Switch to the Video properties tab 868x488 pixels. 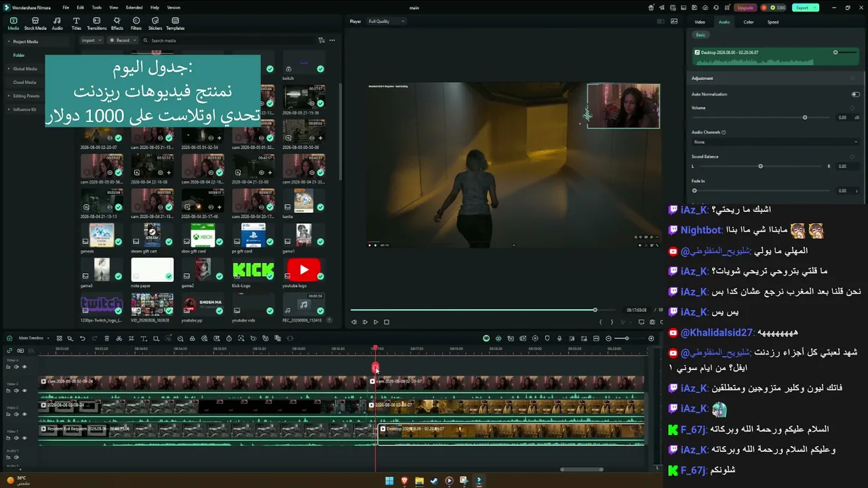(x=700, y=22)
